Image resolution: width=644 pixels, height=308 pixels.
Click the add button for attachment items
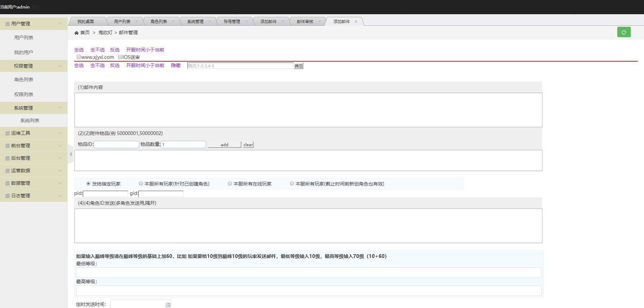tap(224, 145)
